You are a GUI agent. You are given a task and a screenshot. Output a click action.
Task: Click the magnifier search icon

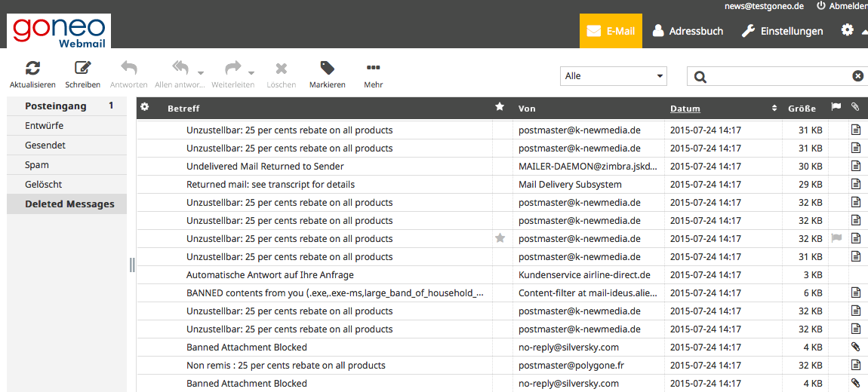click(700, 77)
